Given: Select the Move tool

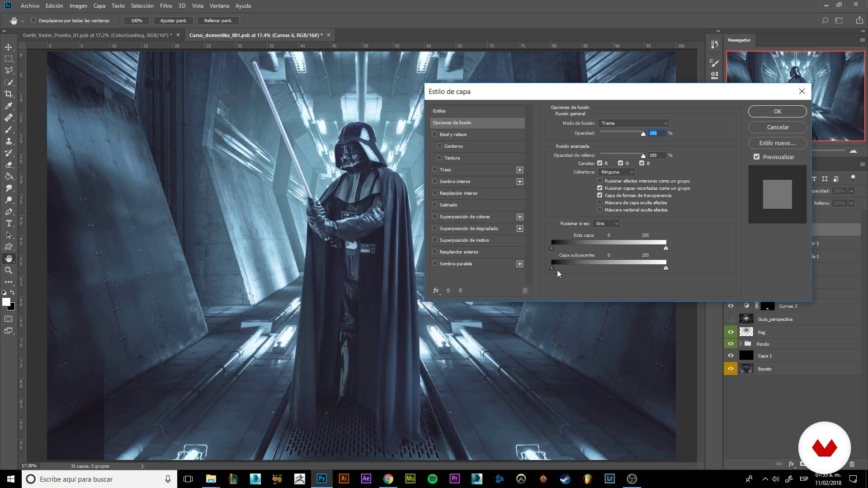Looking at the screenshot, I should point(9,47).
